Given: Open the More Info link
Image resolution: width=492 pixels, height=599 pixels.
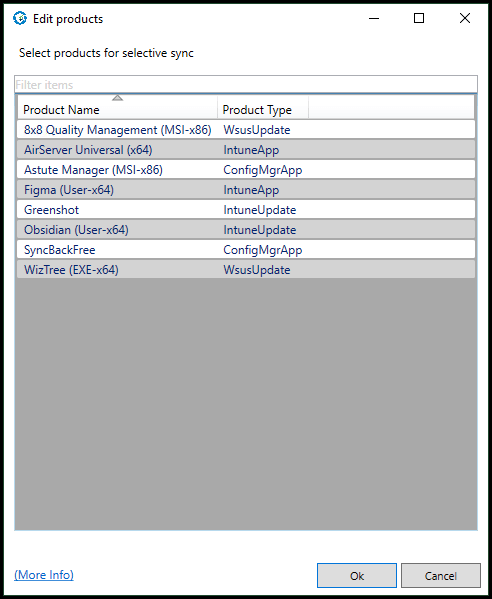Looking at the screenshot, I should (x=44, y=575).
